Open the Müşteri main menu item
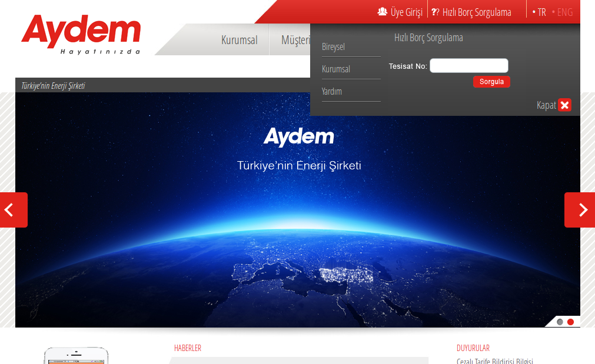The image size is (595, 364). coord(295,40)
